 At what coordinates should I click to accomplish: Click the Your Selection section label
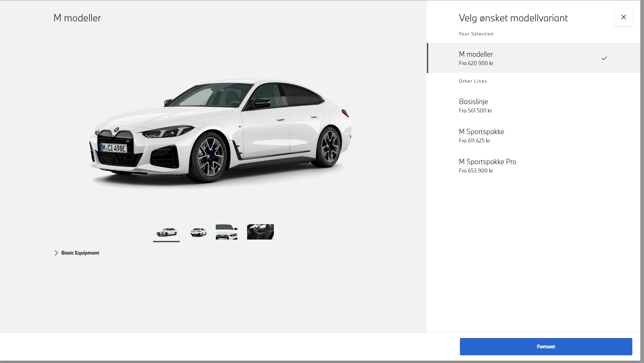point(476,34)
